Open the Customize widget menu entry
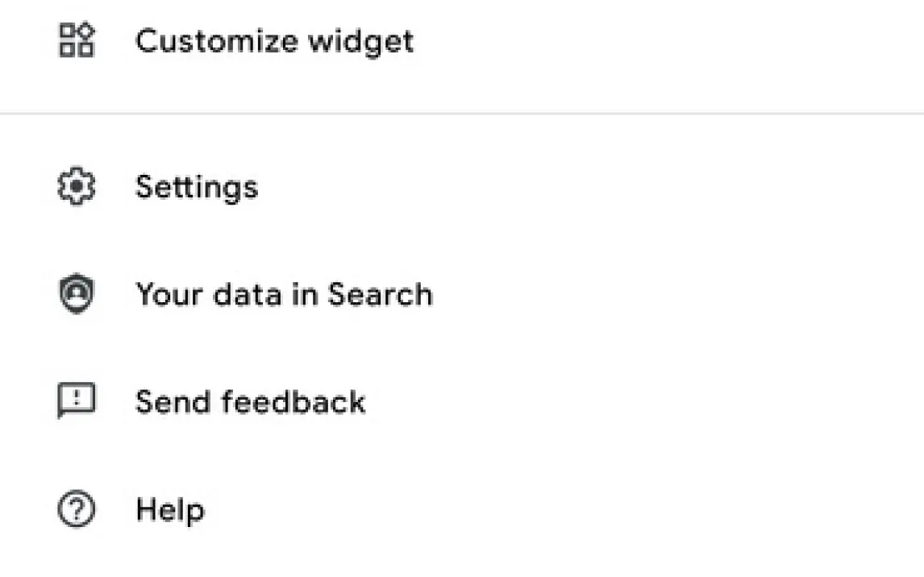 [274, 40]
